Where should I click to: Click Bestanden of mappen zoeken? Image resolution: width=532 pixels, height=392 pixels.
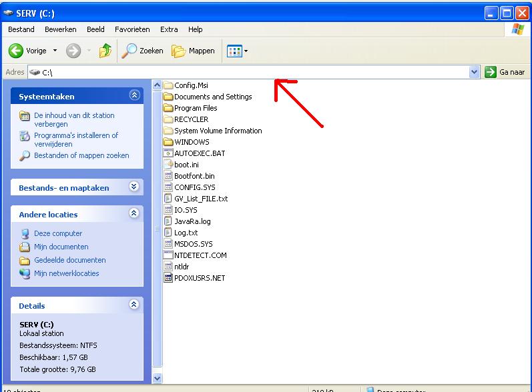(x=81, y=155)
